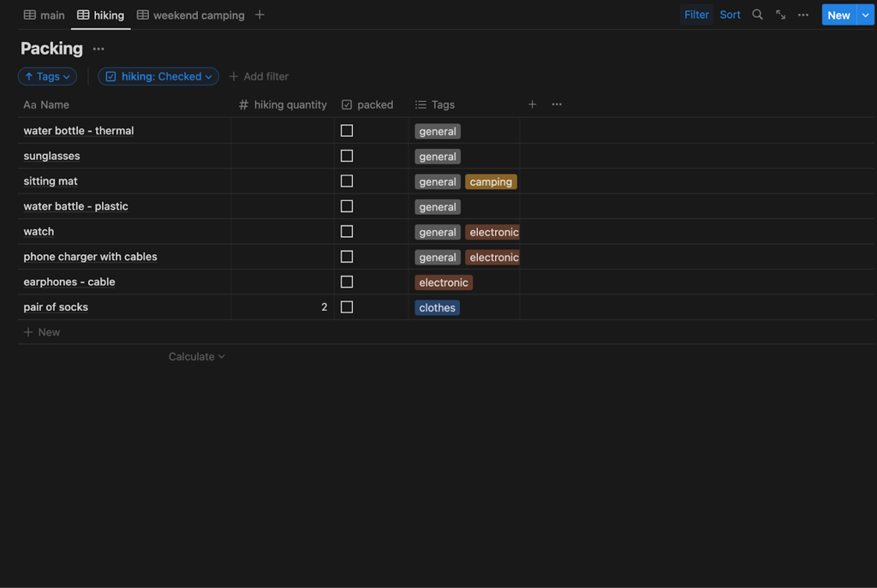Viewport: 877px width, 588px height.
Task: Click the Packing database title
Action: coord(51,49)
